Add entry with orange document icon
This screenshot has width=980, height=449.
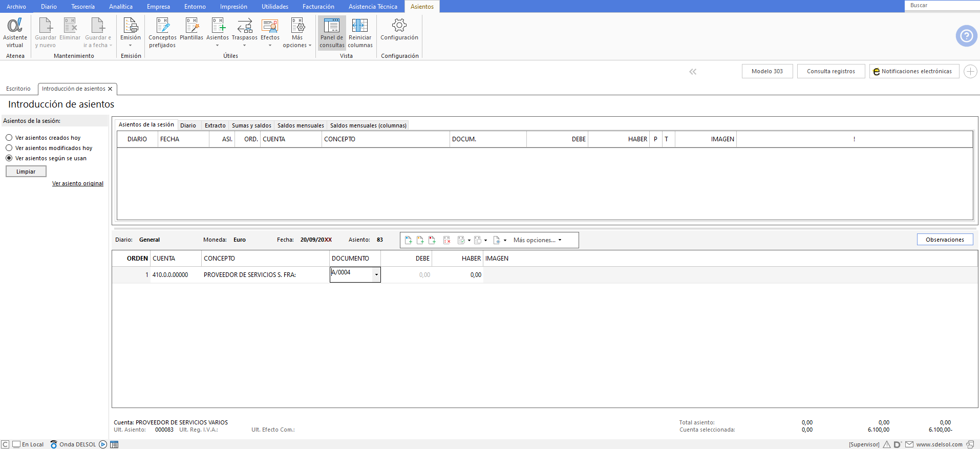click(x=420, y=240)
